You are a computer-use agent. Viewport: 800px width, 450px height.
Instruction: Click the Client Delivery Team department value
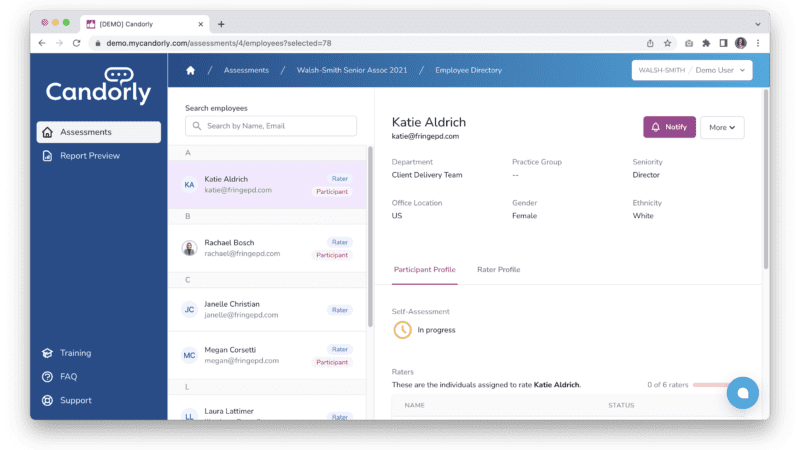pos(427,175)
